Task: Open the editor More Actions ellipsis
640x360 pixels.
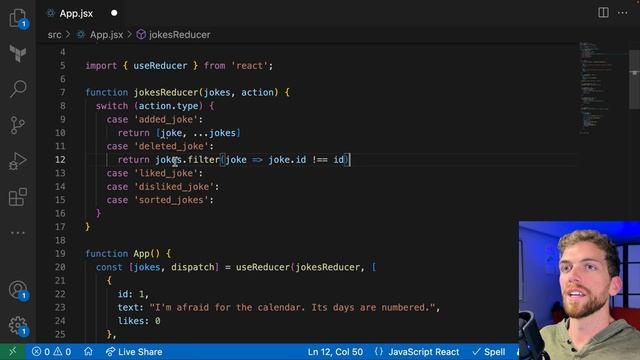Action: pos(622,13)
